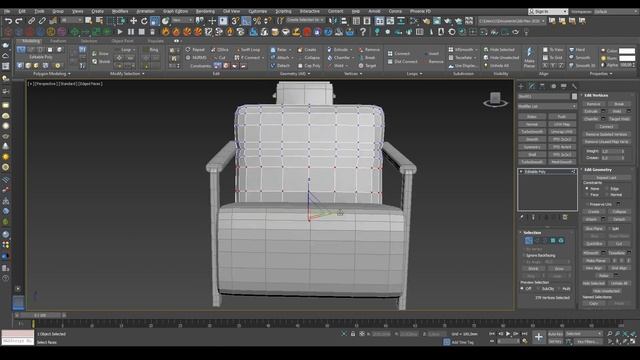Select the Select and Link tool

31,21
